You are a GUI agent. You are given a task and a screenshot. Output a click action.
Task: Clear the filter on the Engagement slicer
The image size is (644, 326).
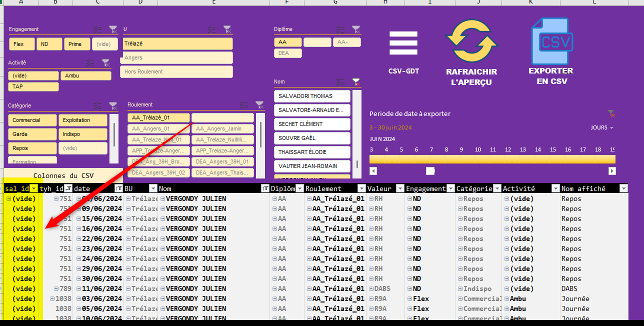[x=113, y=29]
